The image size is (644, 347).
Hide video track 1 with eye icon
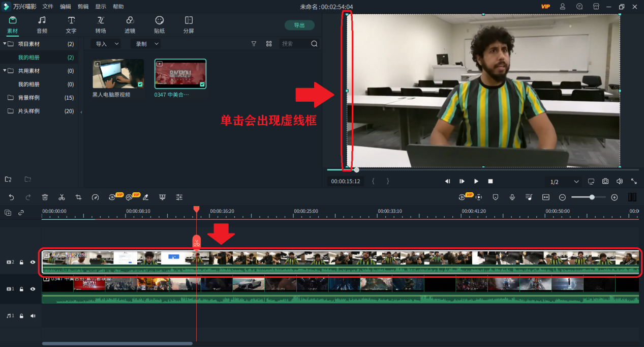coord(33,288)
